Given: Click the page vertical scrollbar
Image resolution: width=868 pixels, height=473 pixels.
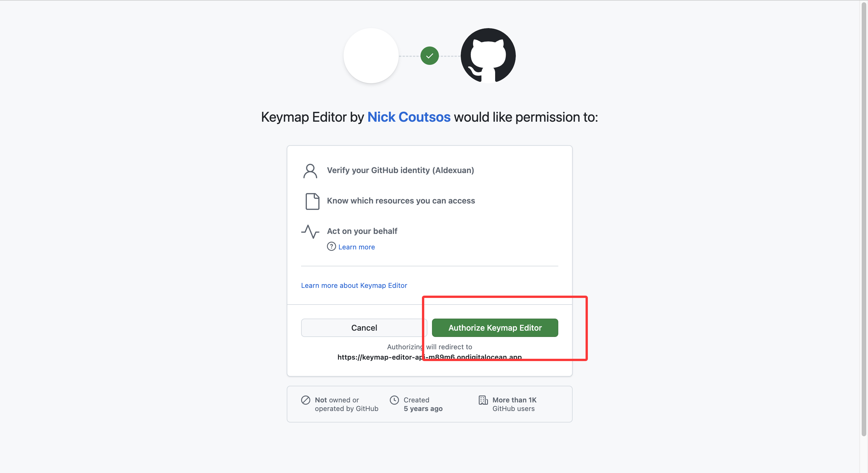Looking at the screenshot, I should point(864,219).
